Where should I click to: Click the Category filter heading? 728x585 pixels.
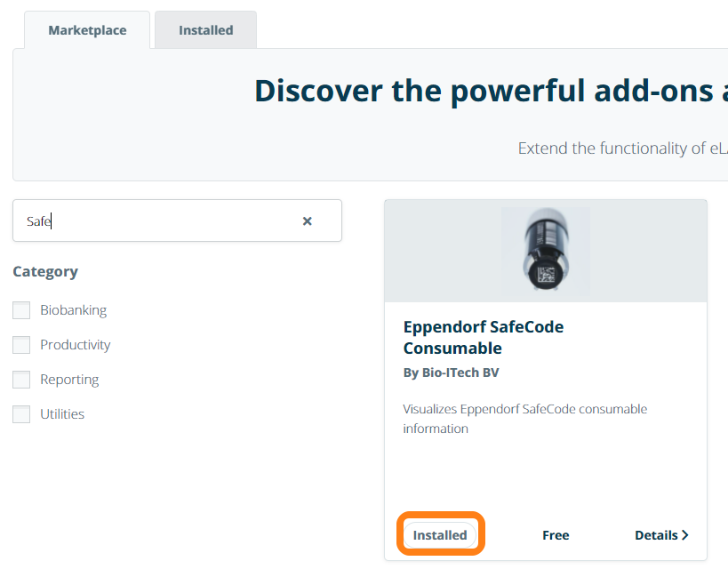point(45,272)
